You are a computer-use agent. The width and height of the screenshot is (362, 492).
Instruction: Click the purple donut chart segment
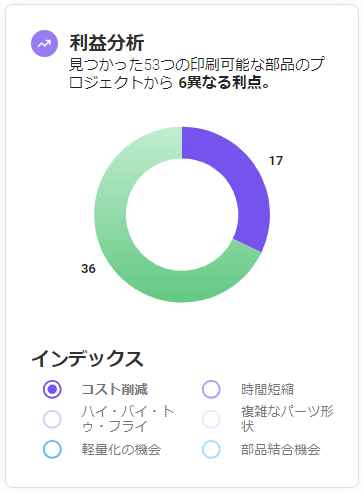(x=245, y=180)
